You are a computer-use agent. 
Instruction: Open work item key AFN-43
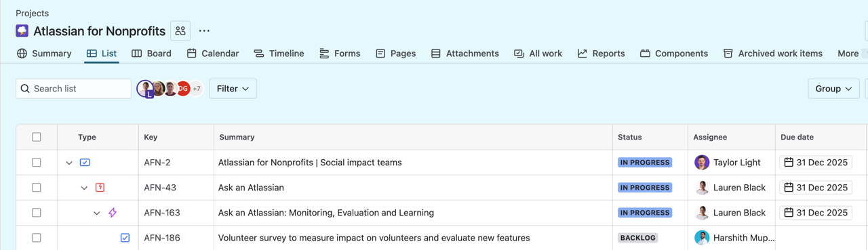tap(160, 188)
